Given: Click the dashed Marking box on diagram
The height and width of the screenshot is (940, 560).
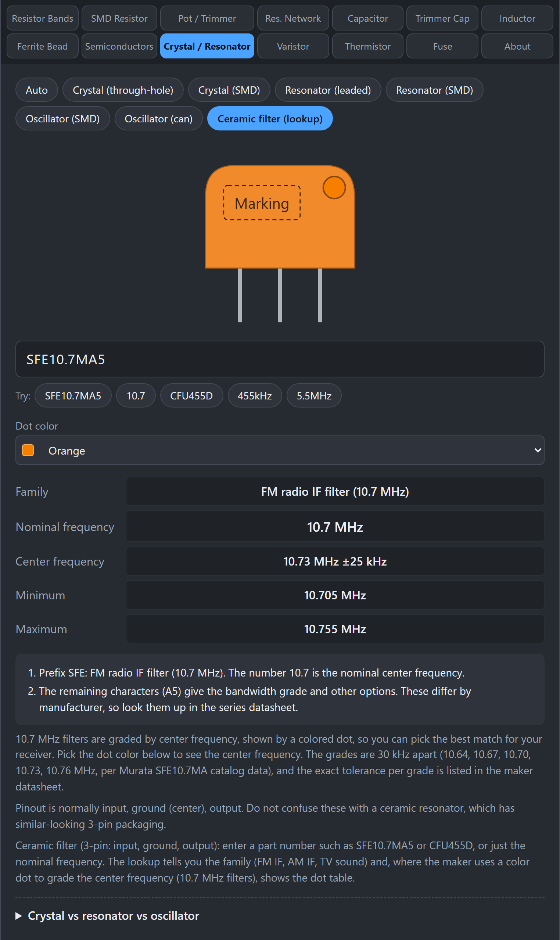Looking at the screenshot, I should [x=262, y=203].
